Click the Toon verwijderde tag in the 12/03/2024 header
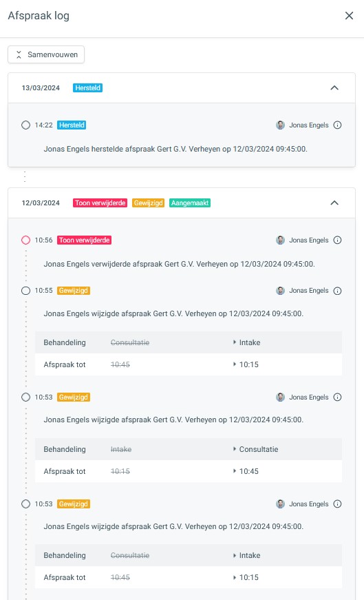Viewport: 364px width, 600px height. coord(100,203)
